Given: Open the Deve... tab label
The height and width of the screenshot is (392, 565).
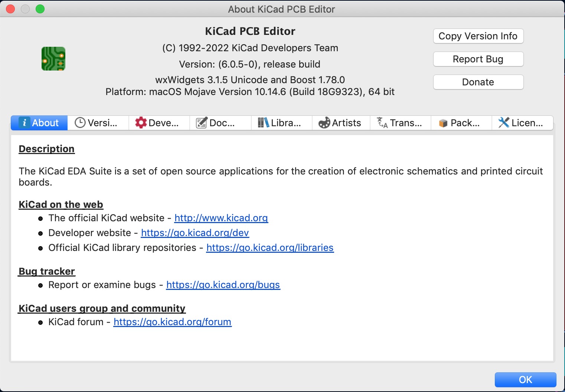Looking at the screenshot, I should [163, 123].
